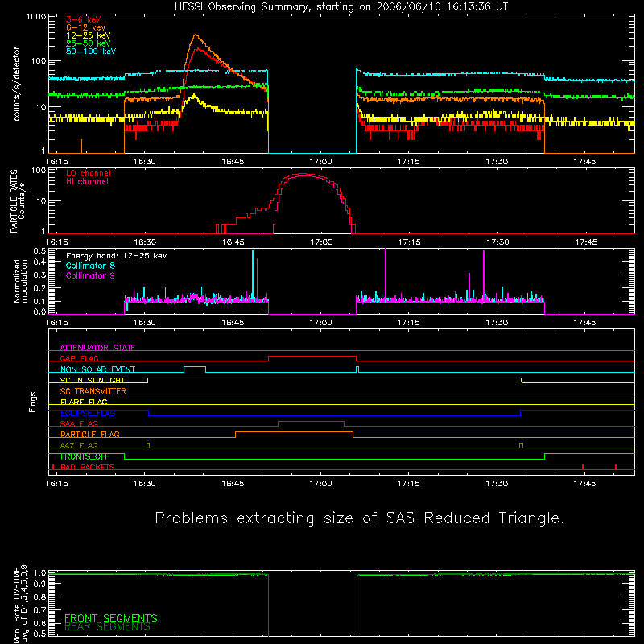Select the Collimator 8 legend label
The width and height of the screenshot is (644, 644).
[90, 266]
